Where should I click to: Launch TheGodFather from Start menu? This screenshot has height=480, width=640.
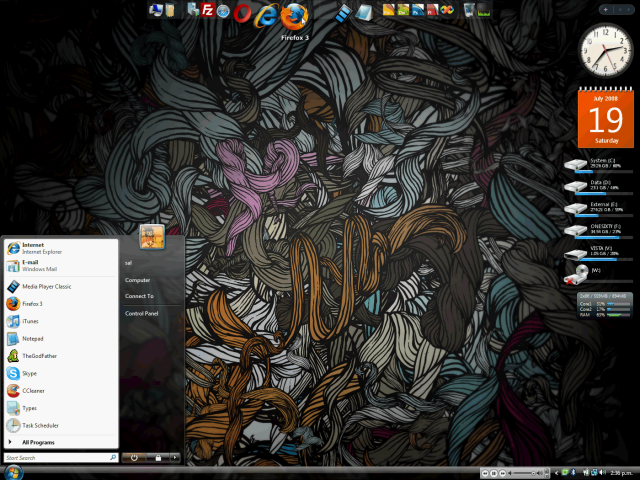(x=61, y=356)
